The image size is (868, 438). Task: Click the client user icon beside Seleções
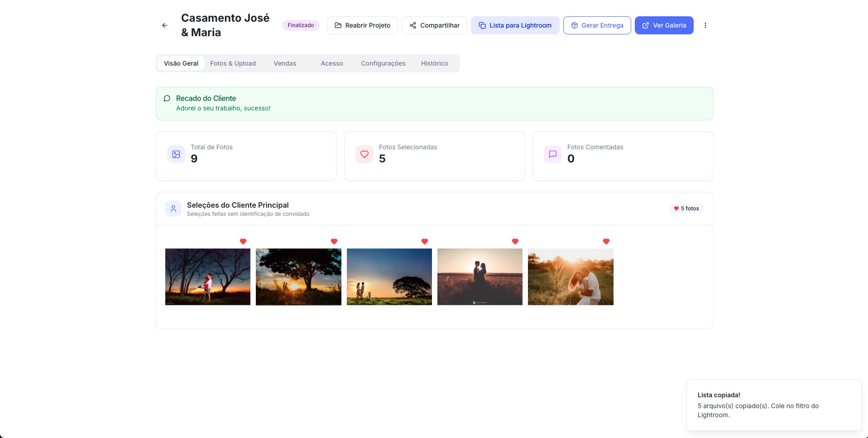point(173,209)
